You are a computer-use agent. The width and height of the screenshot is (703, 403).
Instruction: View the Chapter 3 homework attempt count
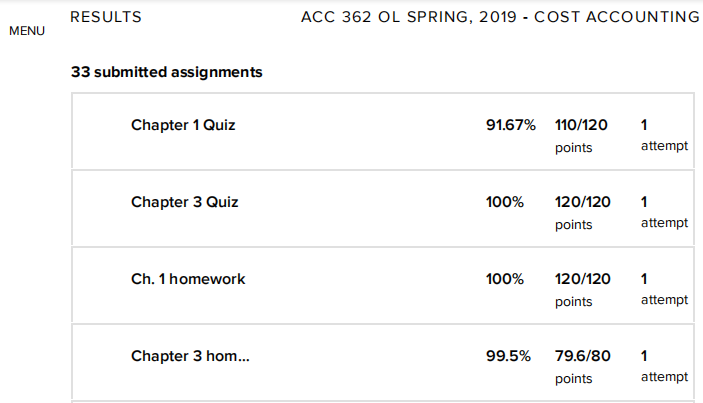[664, 366]
